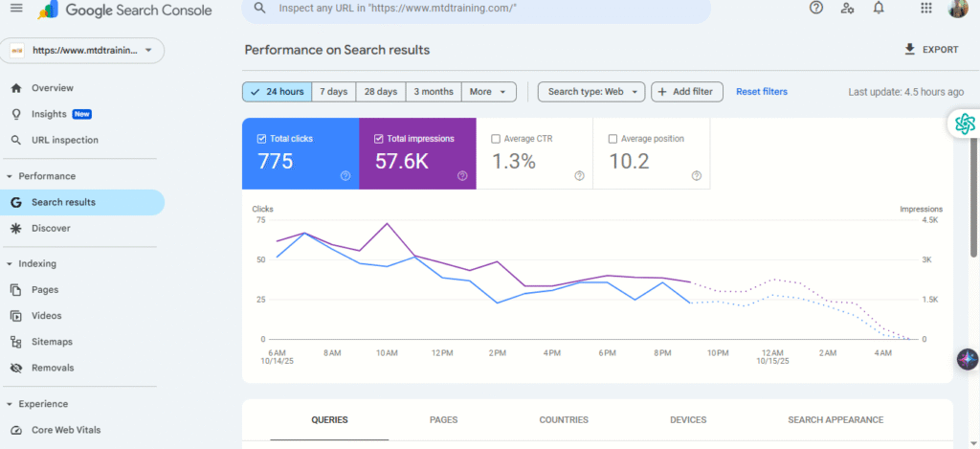Click the help icon on Total impressions card

click(462, 176)
